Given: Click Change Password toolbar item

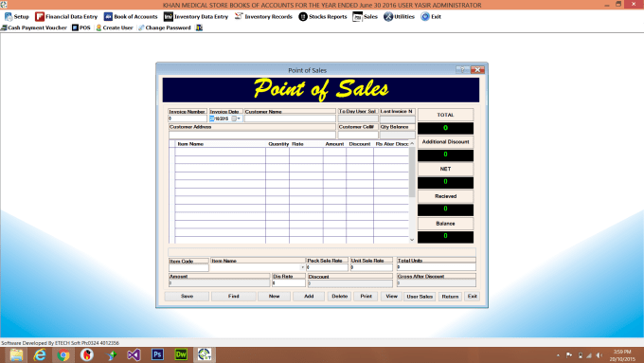Looking at the screenshot, I should click(165, 27).
